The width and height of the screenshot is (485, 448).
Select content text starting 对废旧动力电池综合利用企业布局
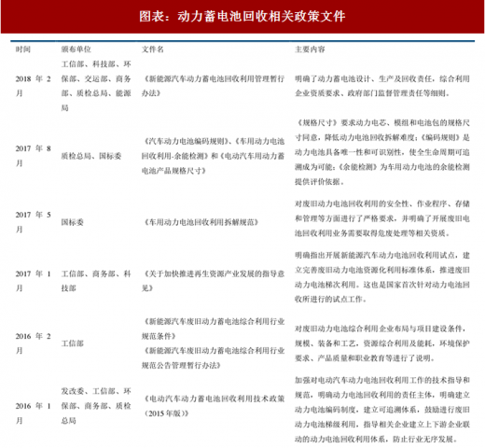tap(382, 343)
